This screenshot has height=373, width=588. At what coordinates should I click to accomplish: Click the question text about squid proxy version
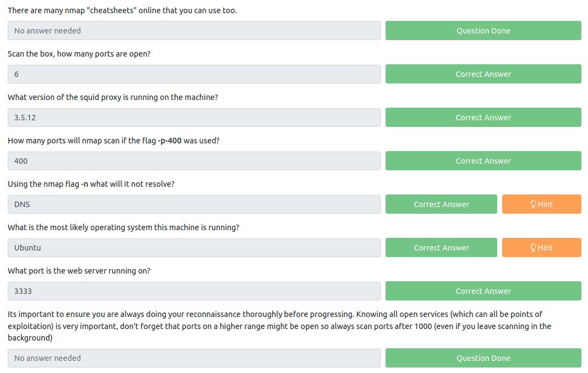(x=113, y=97)
